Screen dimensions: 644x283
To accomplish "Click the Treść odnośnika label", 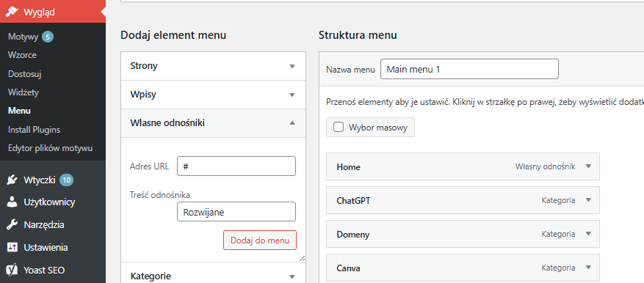I will [x=160, y=195].
